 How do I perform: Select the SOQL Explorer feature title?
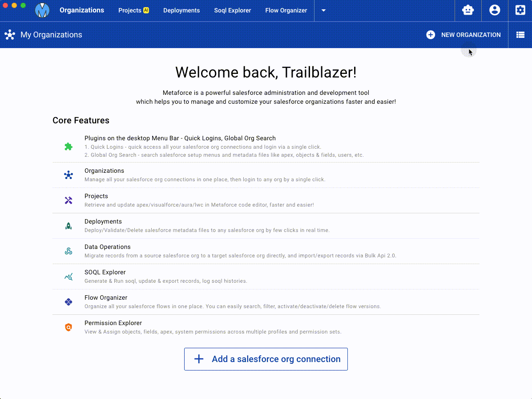click(105, 273)
